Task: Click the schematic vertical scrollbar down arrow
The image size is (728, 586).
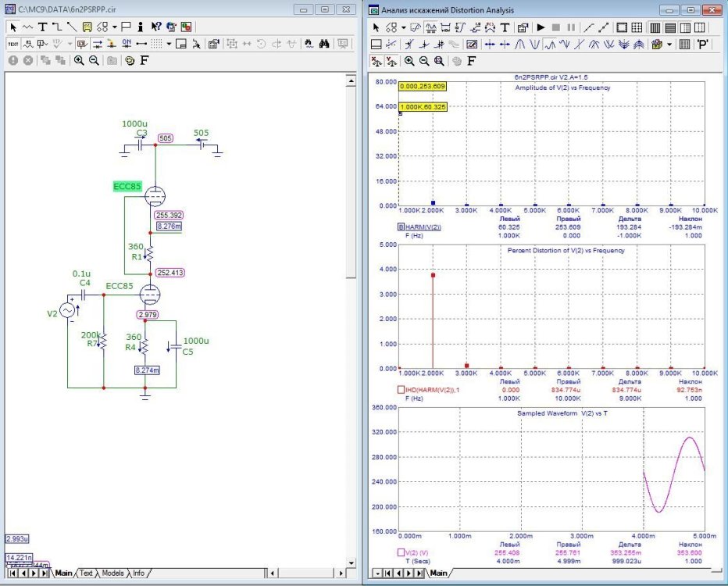Action: [x=352, y=561]
